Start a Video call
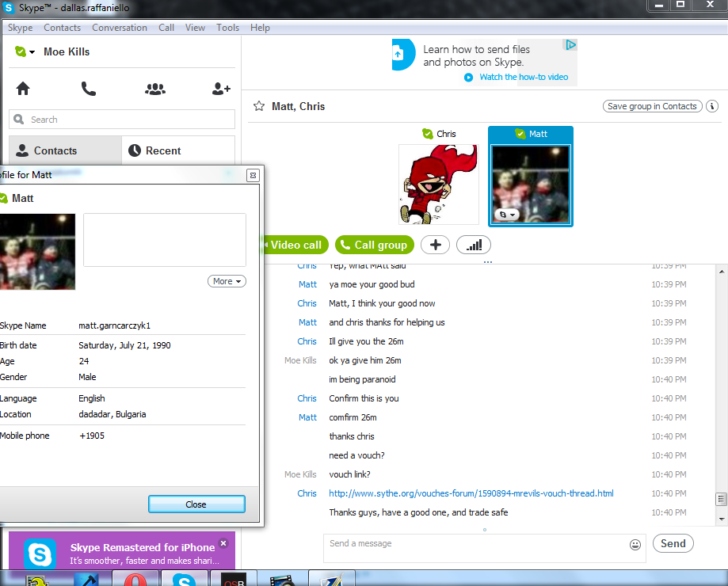Viewport: 728px width, 586px height. click(x=296, y=245)
